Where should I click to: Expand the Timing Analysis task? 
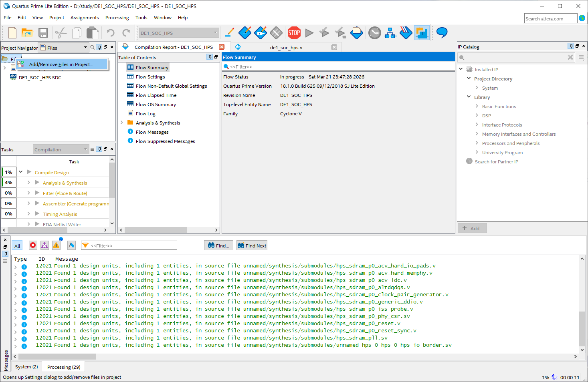point(28,213)
